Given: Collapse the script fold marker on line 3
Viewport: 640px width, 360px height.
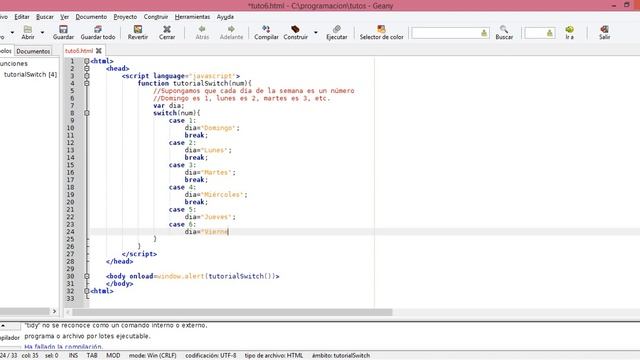Looking at the screenshot, I should [87, 76].
